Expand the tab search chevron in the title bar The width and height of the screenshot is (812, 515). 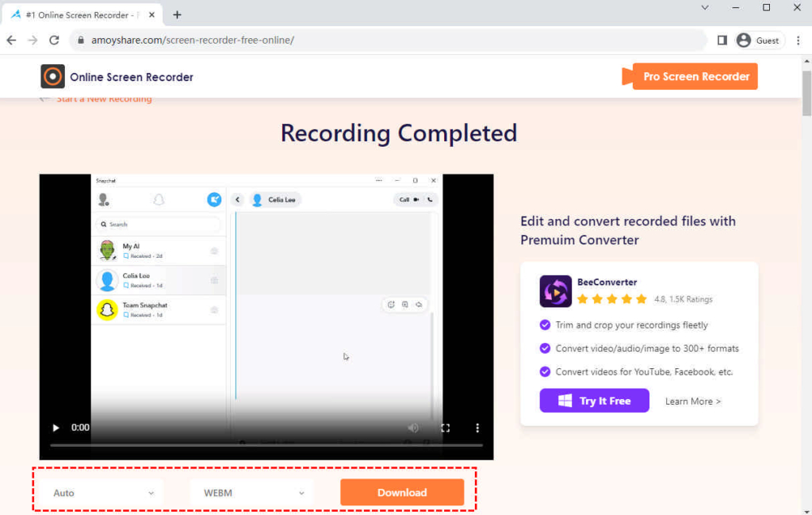(705, 8)
